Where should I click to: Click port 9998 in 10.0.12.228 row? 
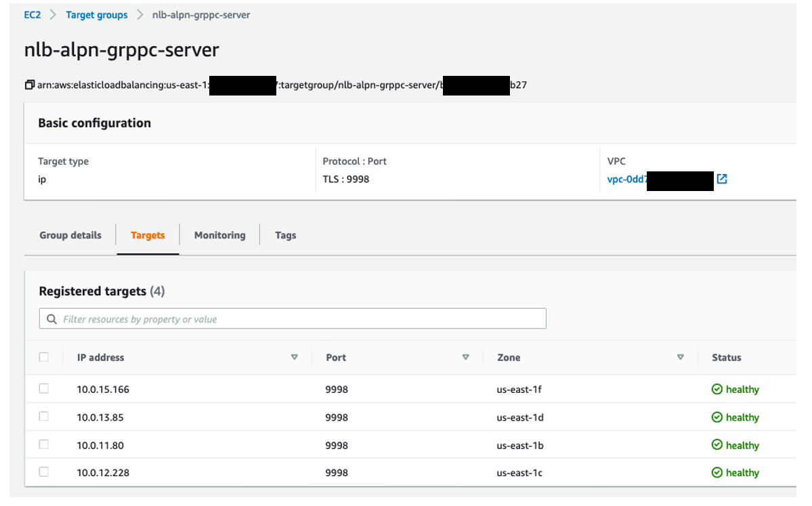tap(337, 473)
